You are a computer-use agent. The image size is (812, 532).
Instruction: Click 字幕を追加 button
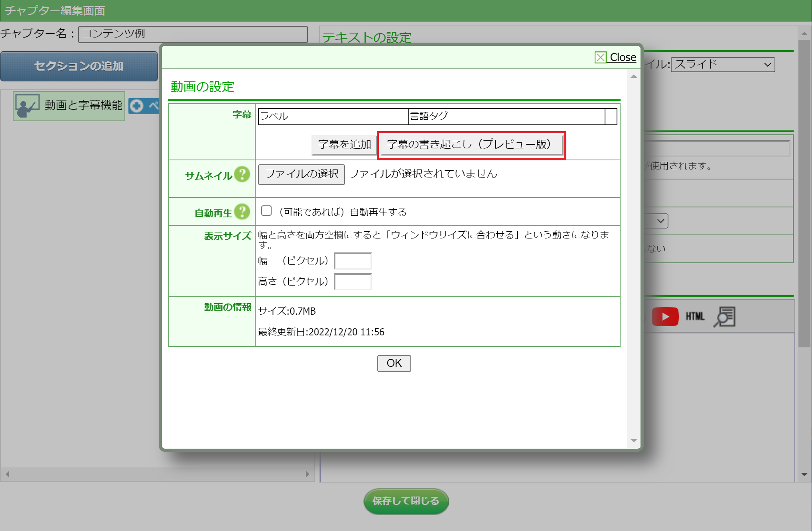click(x=344, y=144)
